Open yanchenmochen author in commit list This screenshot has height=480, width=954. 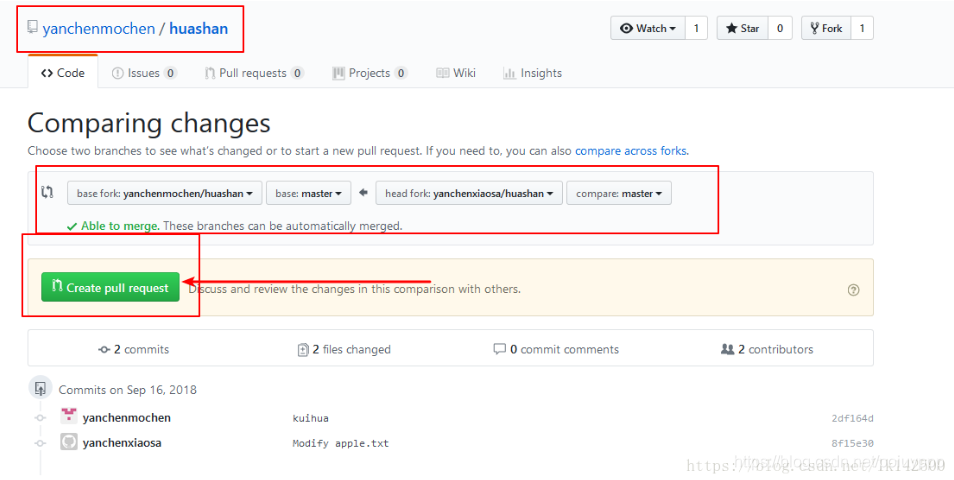coord(127,418)
